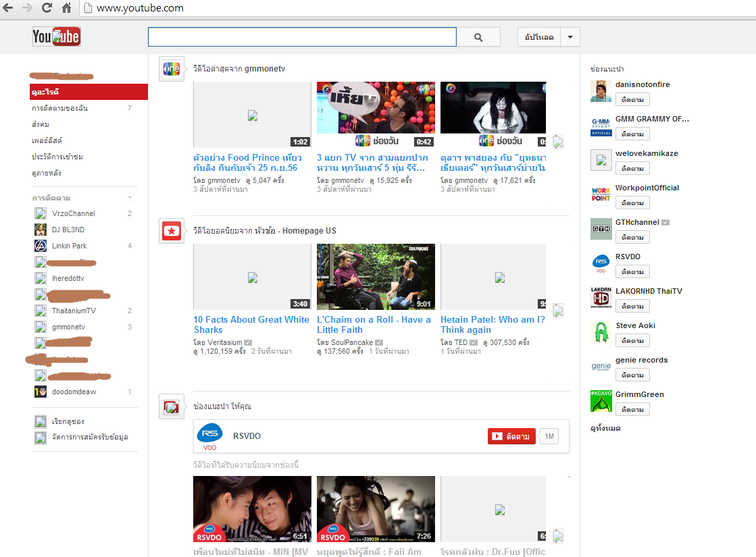This screenshot has height=557, width=756.
Task: Open gmmonetv channel icon in feed
Action: pyautogui.click(x=172, y=70)
